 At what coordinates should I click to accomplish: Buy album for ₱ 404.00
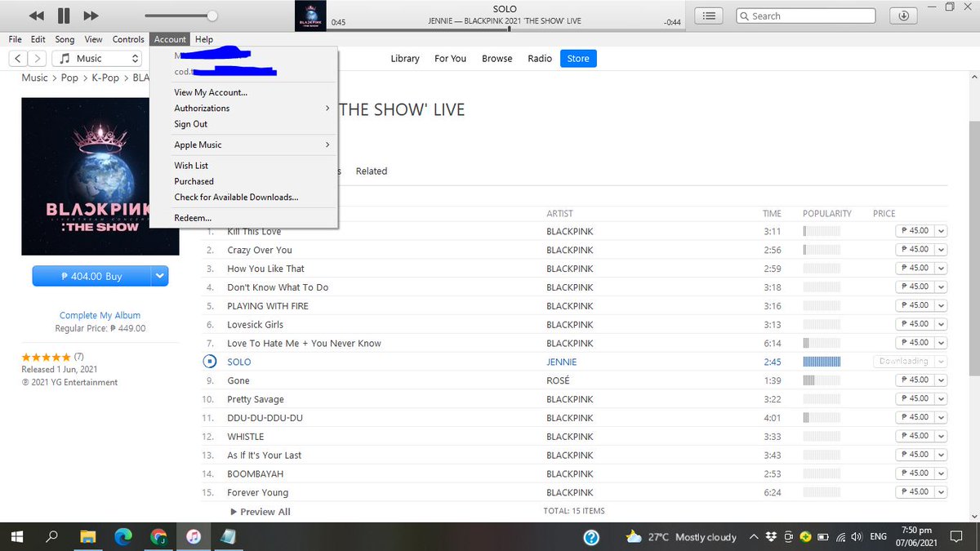pyautogui.click(x=91, y=277)
